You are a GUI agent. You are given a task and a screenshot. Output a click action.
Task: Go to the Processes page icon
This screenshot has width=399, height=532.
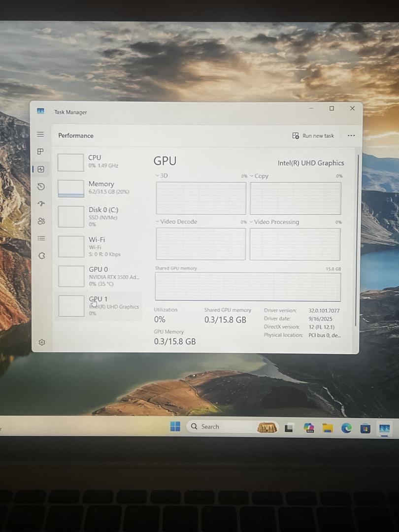point(40,151)
